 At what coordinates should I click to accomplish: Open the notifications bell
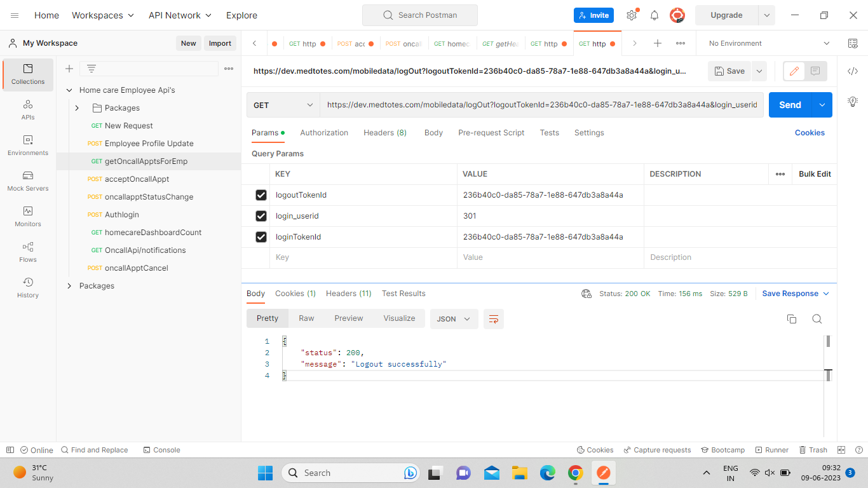pos(654,15)
